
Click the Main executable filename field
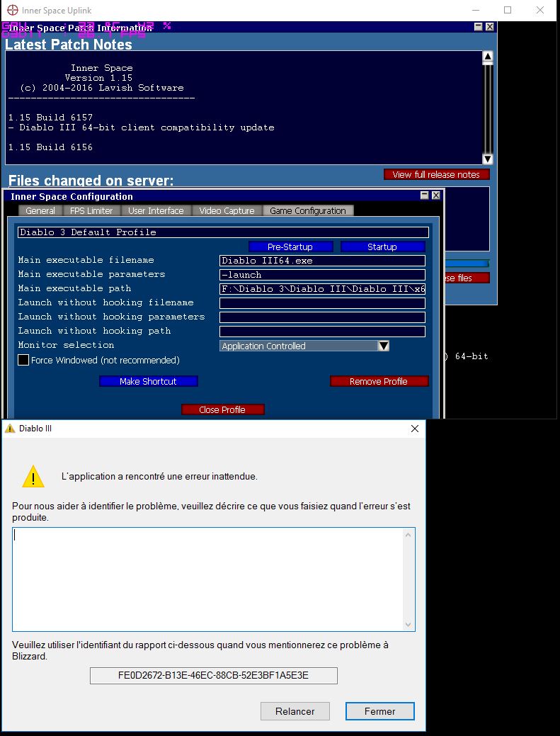[x=322, y=261]
